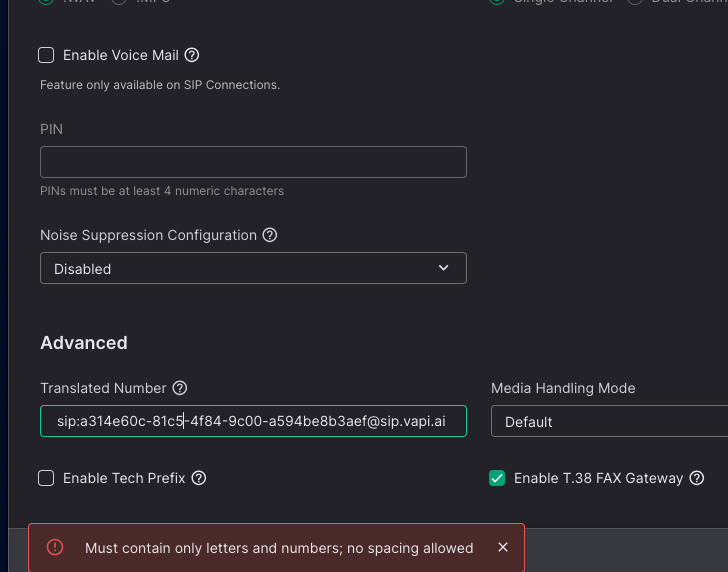Open the Noise Suppression Configuration dropdown
This screenshot has height=572, width=728.
pyautogui.click(x=253, y=268)
